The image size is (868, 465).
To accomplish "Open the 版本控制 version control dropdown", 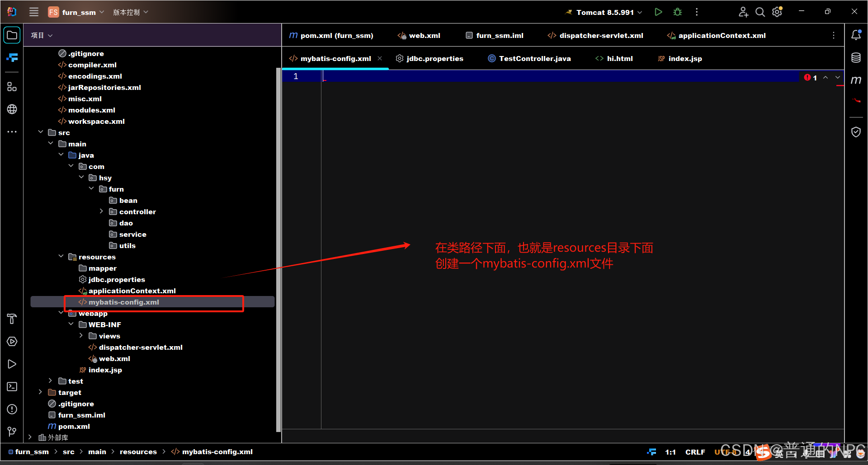I will [x=131, y=12].
